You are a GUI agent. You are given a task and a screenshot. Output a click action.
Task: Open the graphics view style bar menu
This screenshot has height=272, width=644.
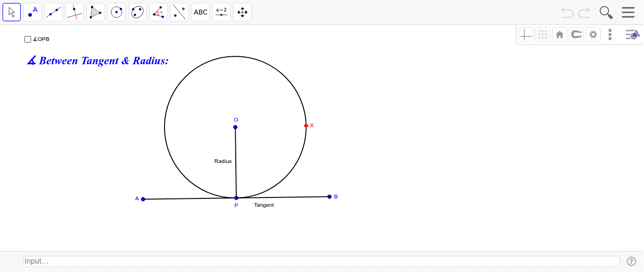coord(633,34)
